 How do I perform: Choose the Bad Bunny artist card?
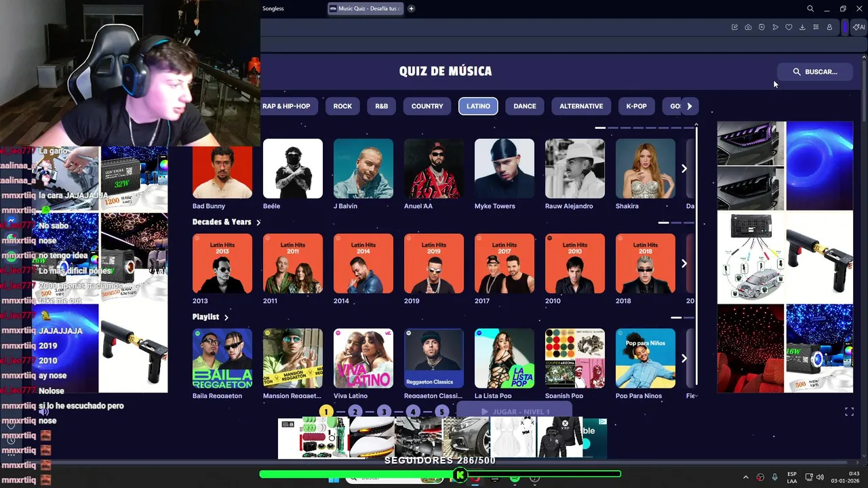(x=222, y=175)
